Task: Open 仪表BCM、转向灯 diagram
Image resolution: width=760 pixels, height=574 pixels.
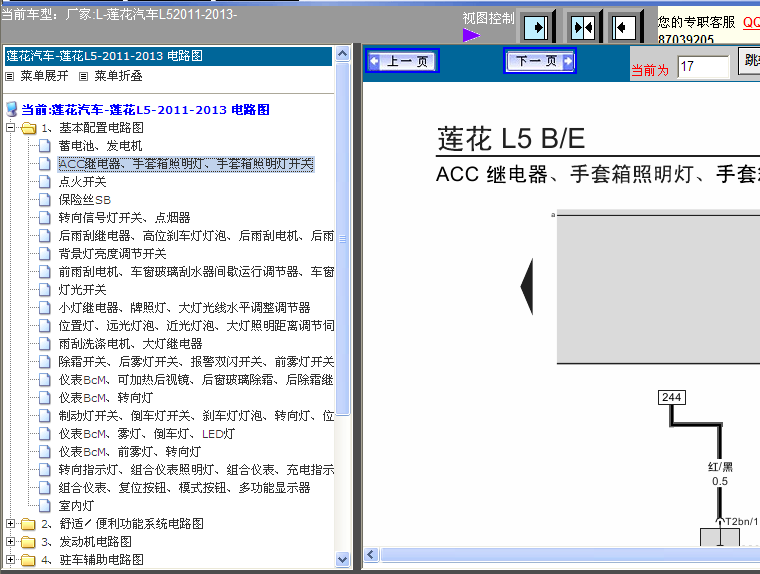Action: tap(106, 398)
